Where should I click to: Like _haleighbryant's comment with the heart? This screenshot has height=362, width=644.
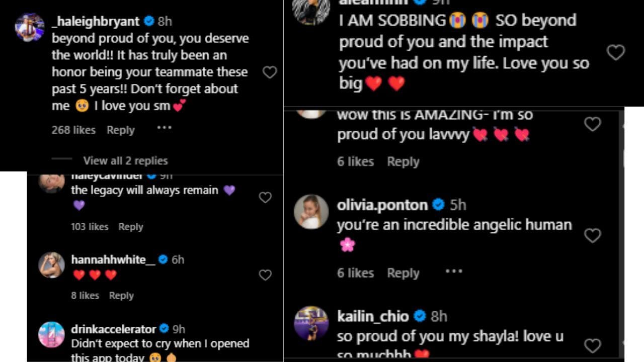tap(270, 72)
